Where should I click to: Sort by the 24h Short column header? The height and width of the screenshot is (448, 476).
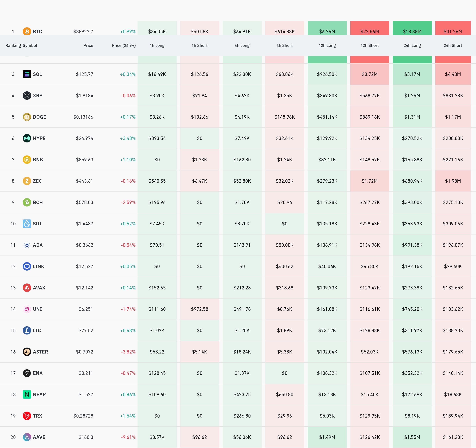(x=453, y=45)
